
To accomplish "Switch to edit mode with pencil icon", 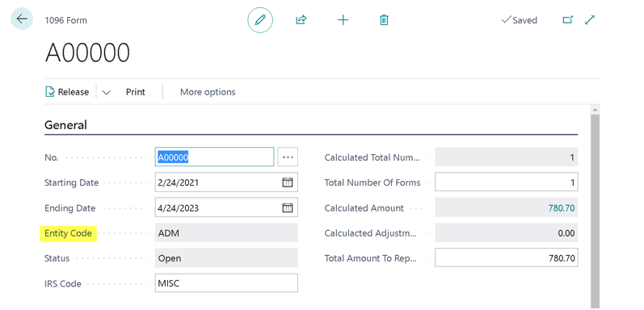I will click(260, 19).
